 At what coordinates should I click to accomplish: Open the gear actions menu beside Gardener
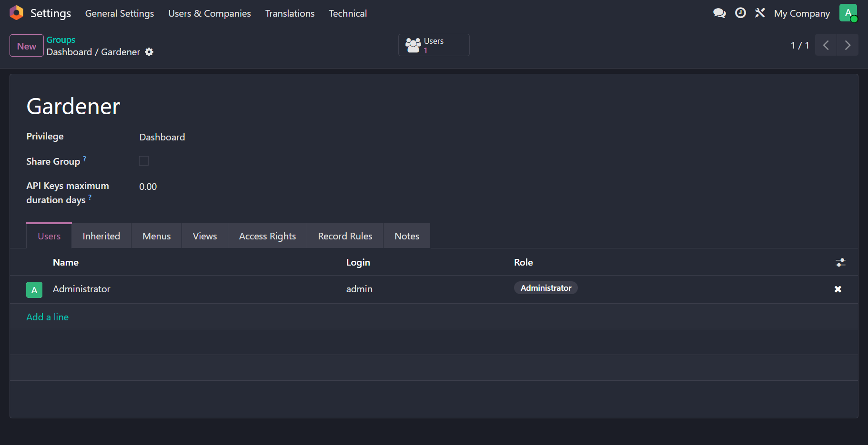[x=149, y=52]
